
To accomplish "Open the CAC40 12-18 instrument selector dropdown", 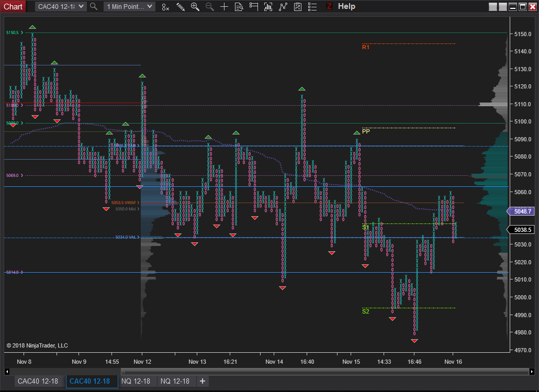I will click(x=61, y=6).
